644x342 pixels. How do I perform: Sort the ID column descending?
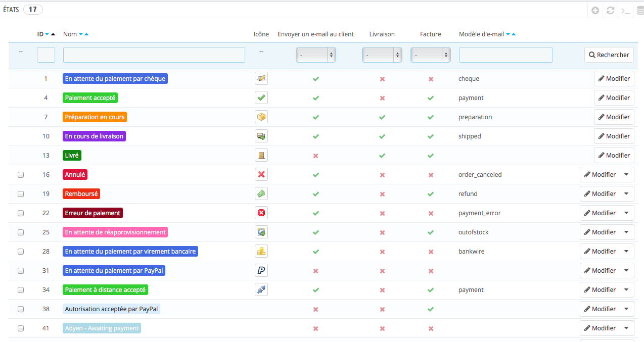[x=47, y=34]
